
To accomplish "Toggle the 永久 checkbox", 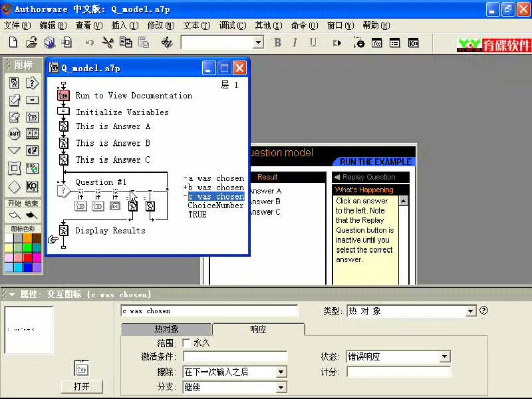I will (186, 343).
